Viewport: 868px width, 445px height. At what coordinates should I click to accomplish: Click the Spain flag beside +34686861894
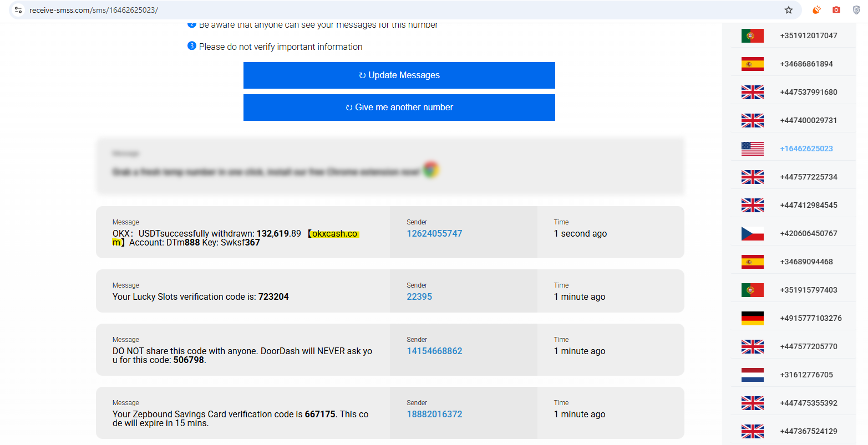[753, 64]
